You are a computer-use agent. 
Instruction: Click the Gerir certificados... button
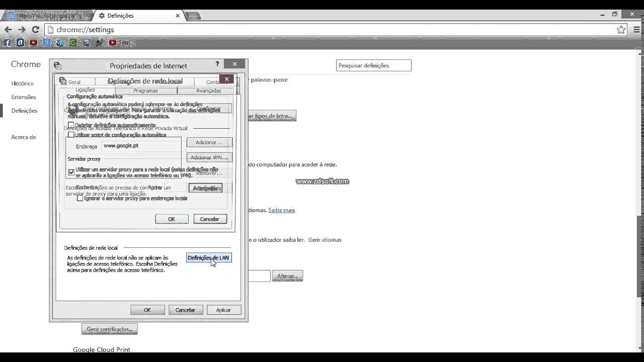(x=110, y=329)
